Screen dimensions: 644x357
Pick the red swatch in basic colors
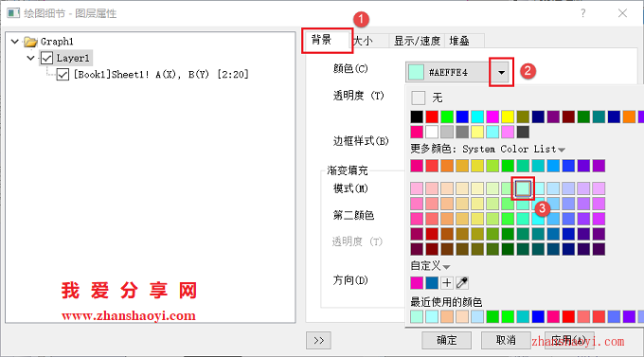(x=432, y=116)
